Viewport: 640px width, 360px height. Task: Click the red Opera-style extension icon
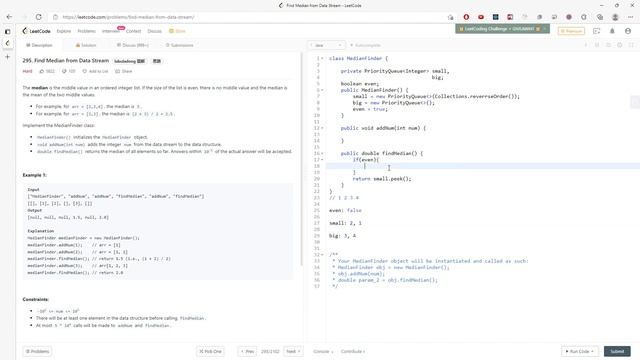pos(466,17)
